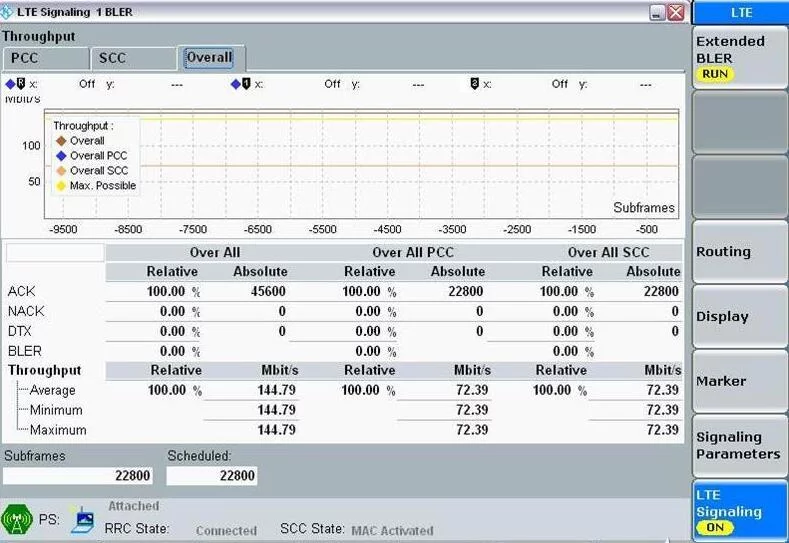
Task: Click the blue Overall PCC legend diamond
Action: click(61, 156)
